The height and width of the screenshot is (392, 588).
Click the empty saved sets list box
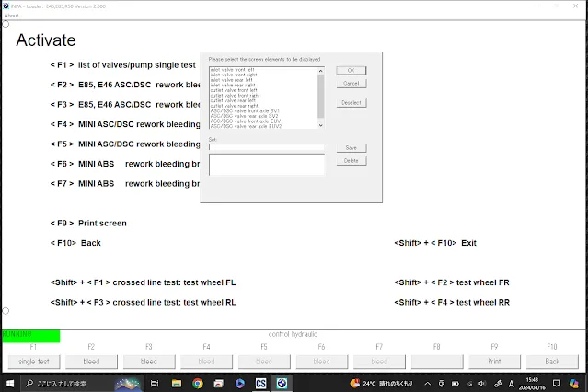[x=267, y=165]
